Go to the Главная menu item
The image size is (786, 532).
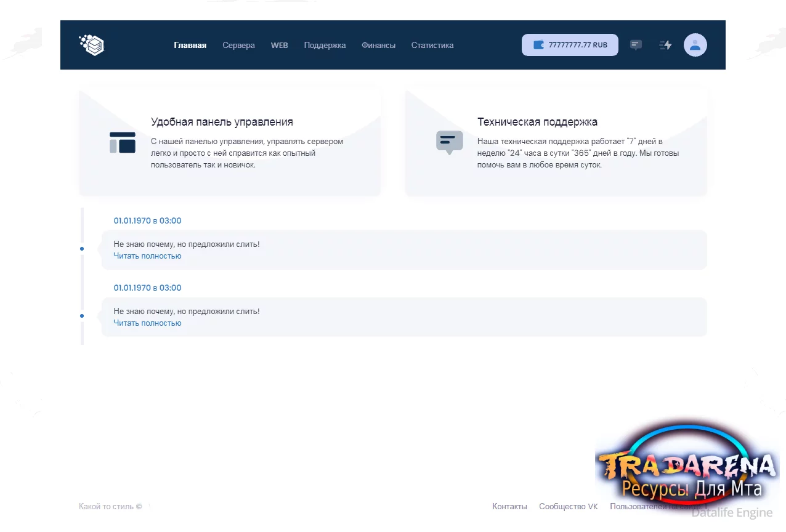click(190, 45)
